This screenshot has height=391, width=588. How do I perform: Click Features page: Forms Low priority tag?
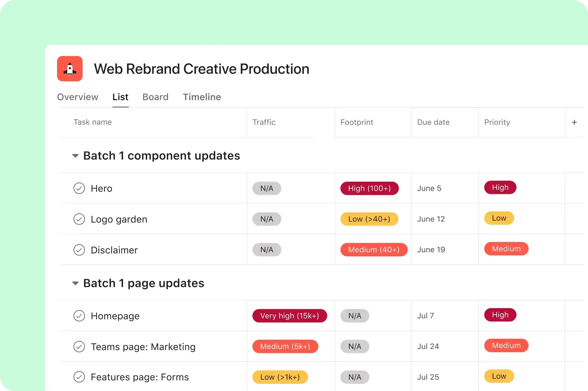pos(499,376)
